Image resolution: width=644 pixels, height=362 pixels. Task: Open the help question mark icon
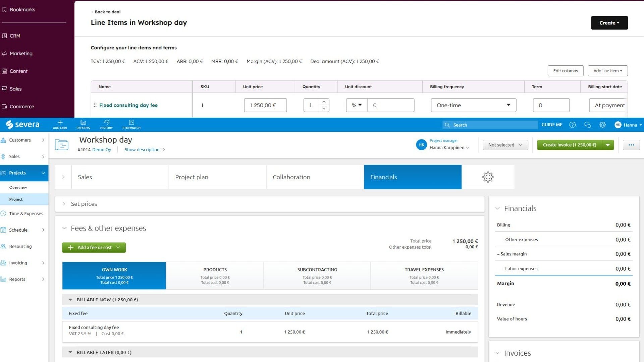pos(573,125)
